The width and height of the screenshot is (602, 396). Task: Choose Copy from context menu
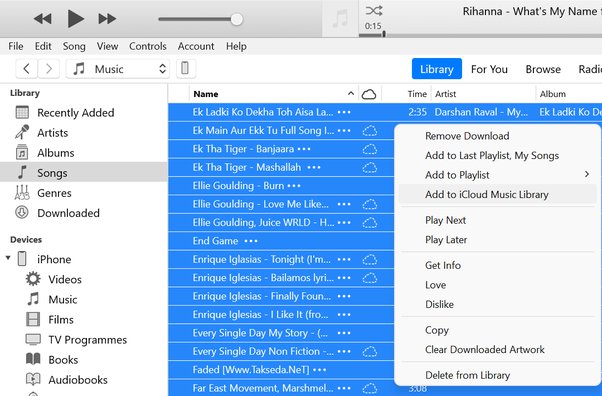click(498, 330)
